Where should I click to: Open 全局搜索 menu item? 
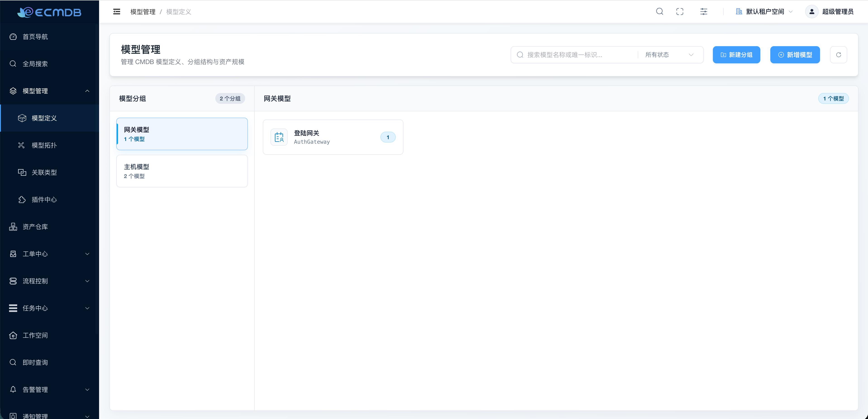49,64
